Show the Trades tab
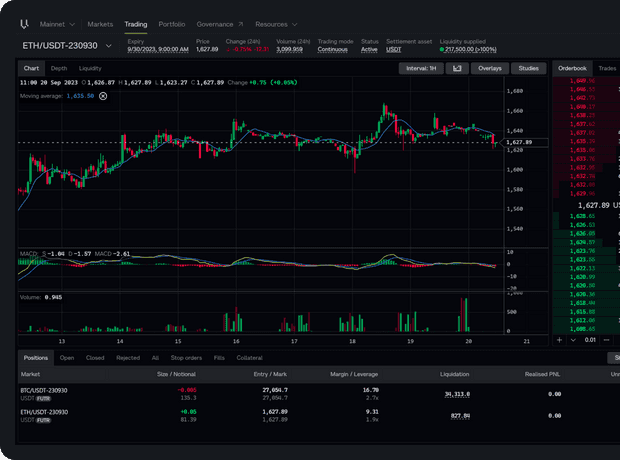The width and height of the screenshot is (620, 460). pos(606,69)
